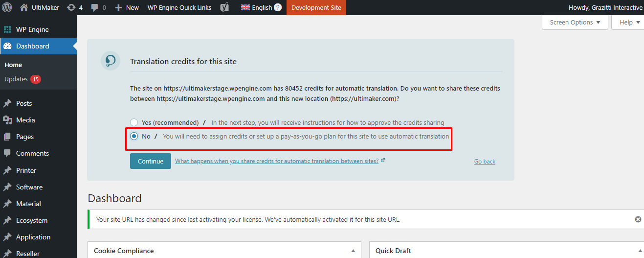644x258 pixels.
Task: Open the Yoast SEO toolbar icon
Action: click(x=224, y=7)
